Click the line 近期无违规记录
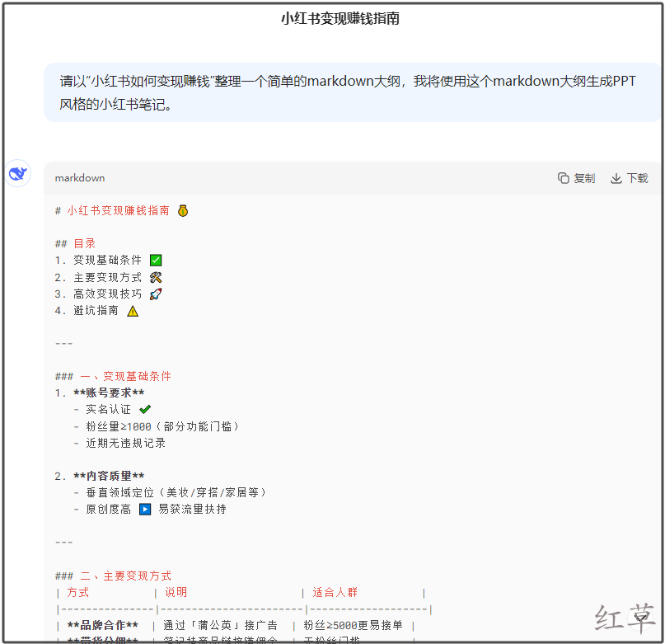The image size is (665, 644). (x=125, y=443)
